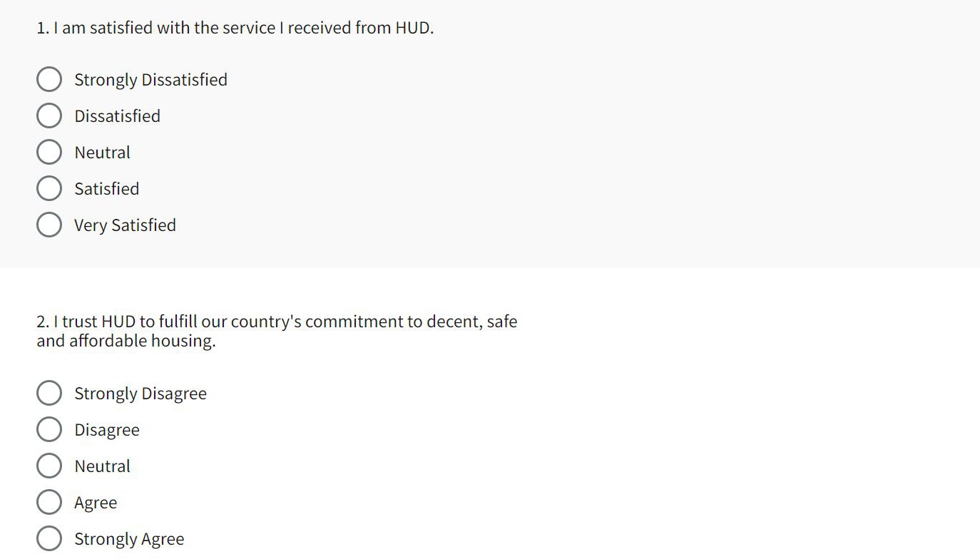Pick the Very Satisfied radio button

tap(49, 225)
